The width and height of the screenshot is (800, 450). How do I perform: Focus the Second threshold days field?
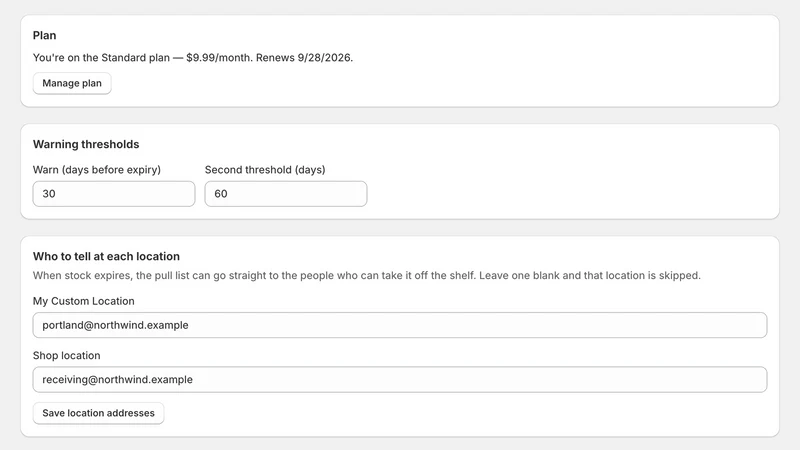pyautogui.click(x=286, y=194)
